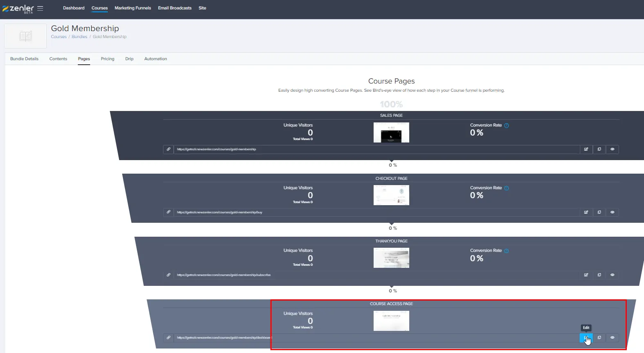
Task: Copy the Sales Page URL icon
Action: (599, 149)
